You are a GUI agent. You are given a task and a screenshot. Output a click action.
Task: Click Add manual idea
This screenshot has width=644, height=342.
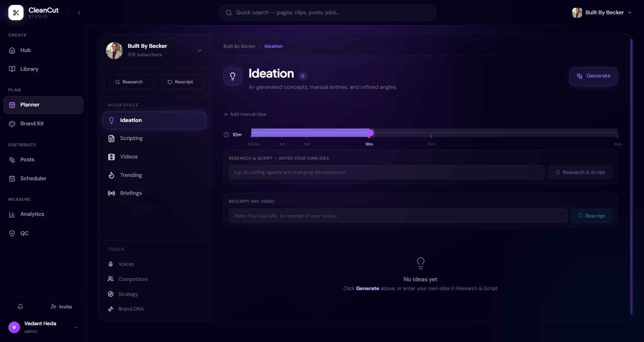point(245,114)
